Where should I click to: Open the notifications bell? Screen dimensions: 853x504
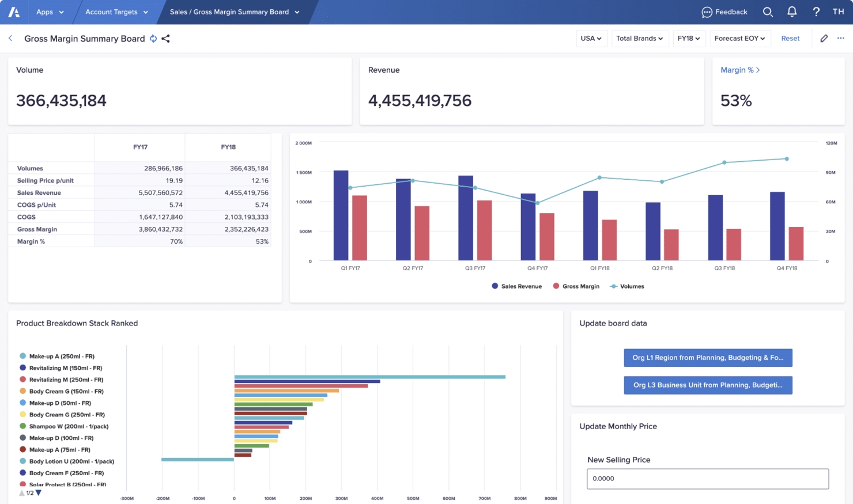tap(792, 12)
